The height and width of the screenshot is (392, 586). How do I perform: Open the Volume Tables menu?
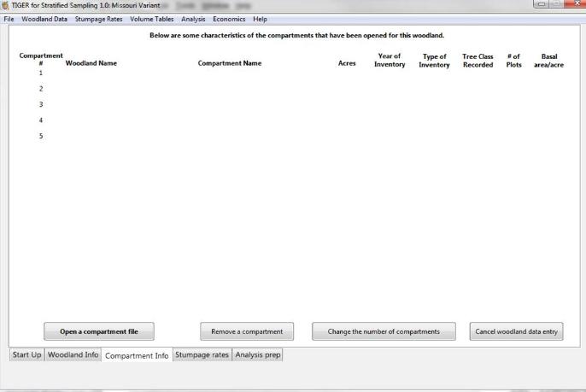tap(152, 19)
